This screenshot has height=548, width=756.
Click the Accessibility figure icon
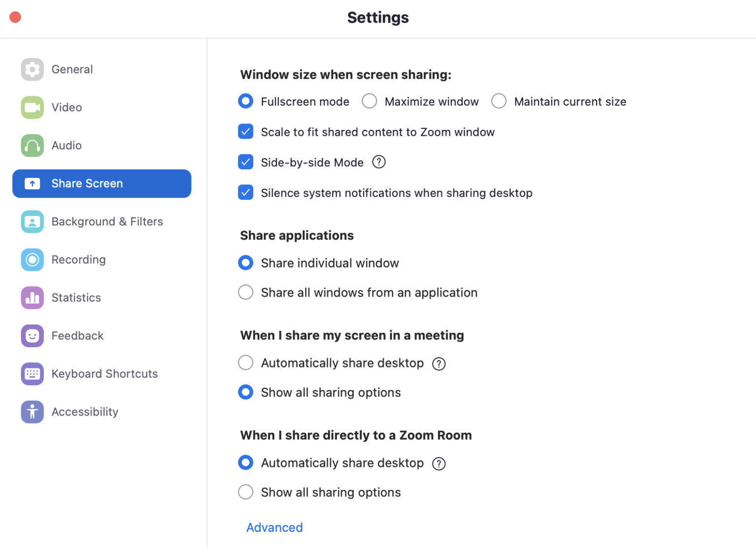click(32, 412)
